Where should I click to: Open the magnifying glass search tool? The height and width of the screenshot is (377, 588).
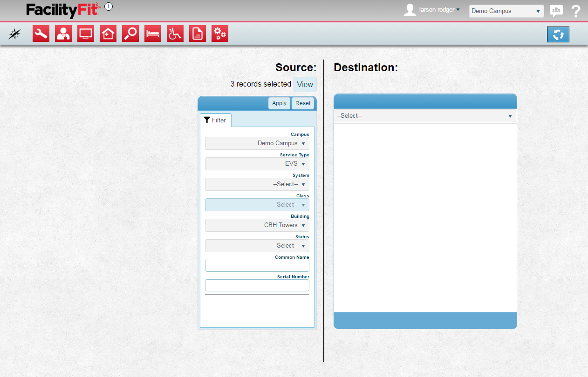pos(130,34)
